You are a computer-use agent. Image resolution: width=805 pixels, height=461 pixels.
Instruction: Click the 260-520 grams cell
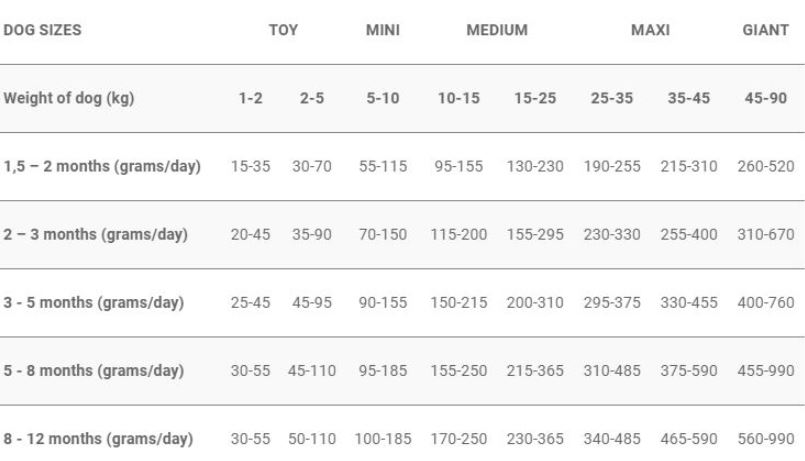tap(765, 166)
